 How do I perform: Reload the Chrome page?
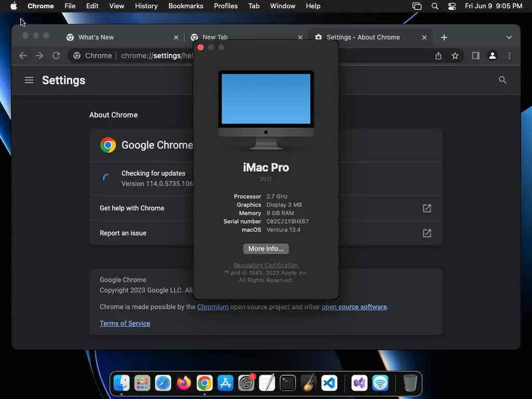[x=56, y=56]
